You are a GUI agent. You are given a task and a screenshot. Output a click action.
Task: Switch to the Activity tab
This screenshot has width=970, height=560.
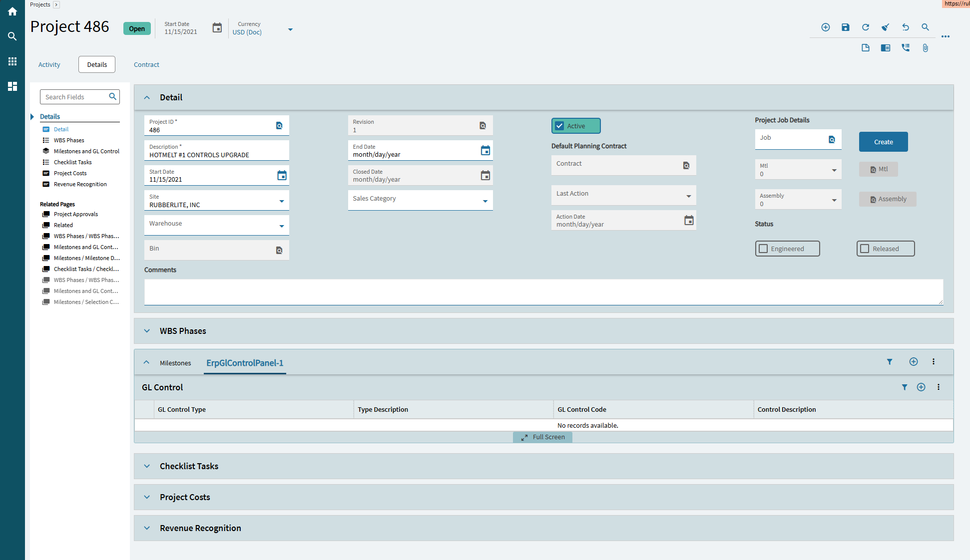(x=49, y=64)
